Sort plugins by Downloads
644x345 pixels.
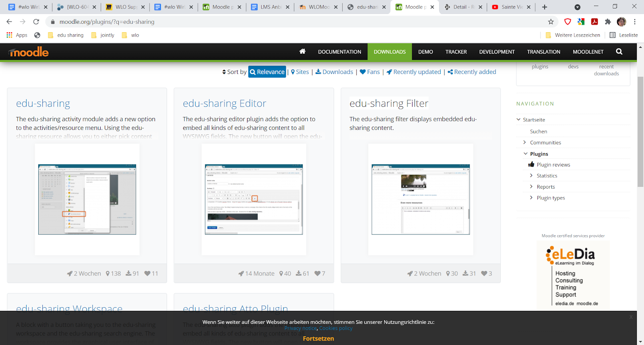click(334, 72)
